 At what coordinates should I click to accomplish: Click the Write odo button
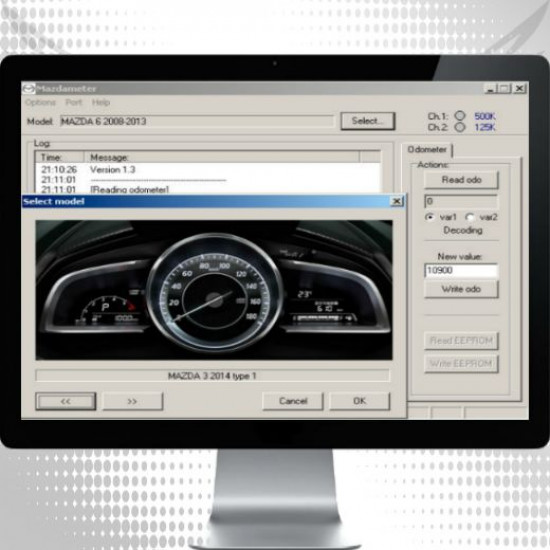click(x=461, y=289)
